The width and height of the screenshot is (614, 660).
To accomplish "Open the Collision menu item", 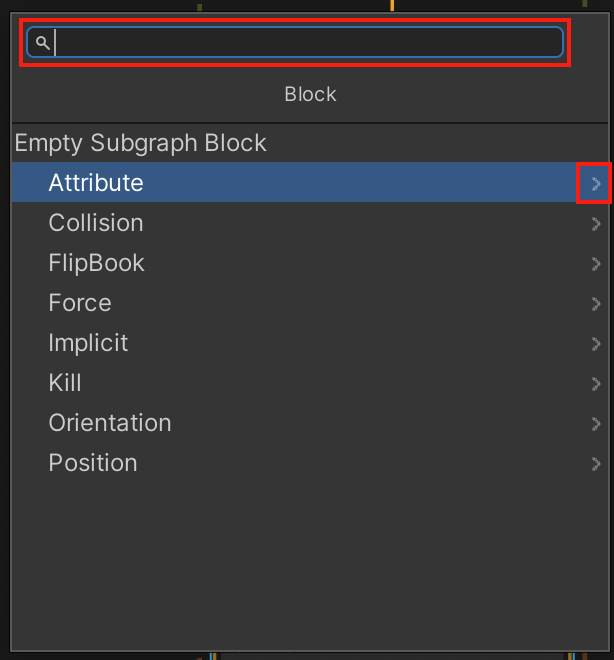I will coord(310,223).
